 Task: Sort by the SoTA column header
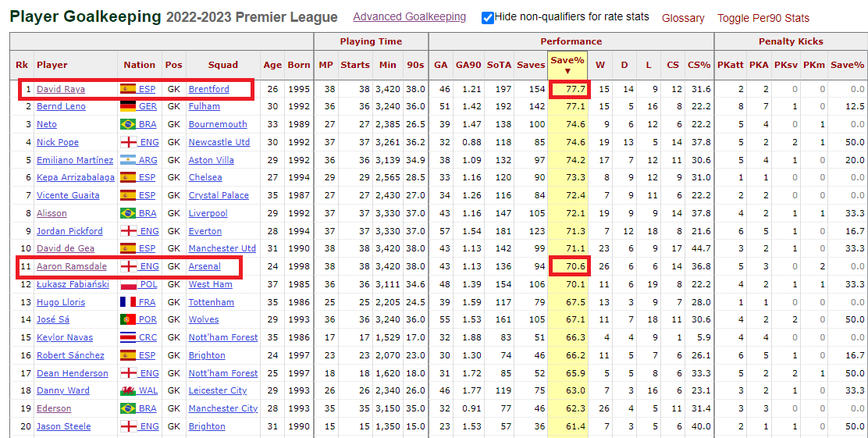point(499,65)
